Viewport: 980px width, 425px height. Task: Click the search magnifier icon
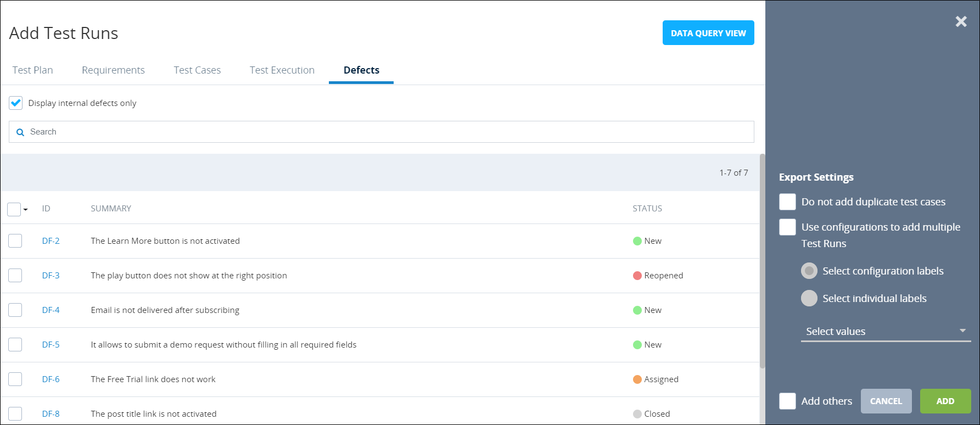[x=20, y=132]
